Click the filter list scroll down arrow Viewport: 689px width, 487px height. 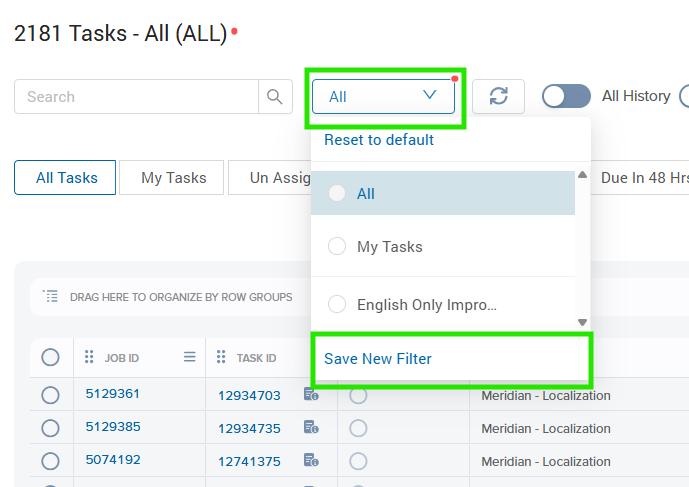583,322
